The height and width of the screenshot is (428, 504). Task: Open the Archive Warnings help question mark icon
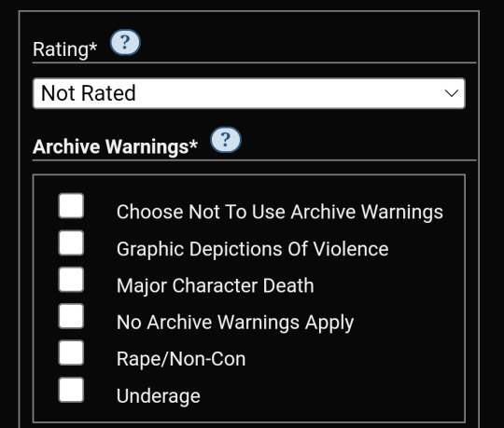pos(226,140)
